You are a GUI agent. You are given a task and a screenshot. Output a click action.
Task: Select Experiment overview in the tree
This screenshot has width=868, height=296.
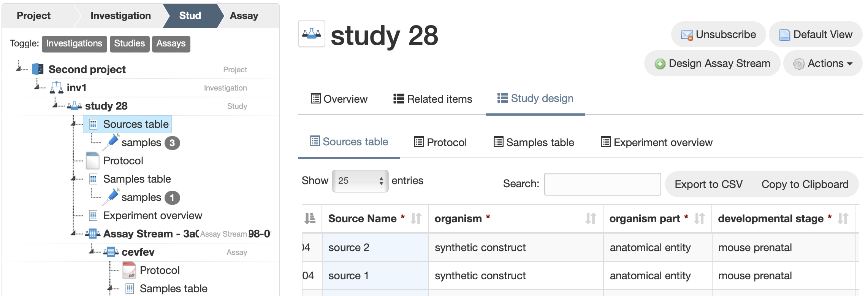tap(152, 215)
